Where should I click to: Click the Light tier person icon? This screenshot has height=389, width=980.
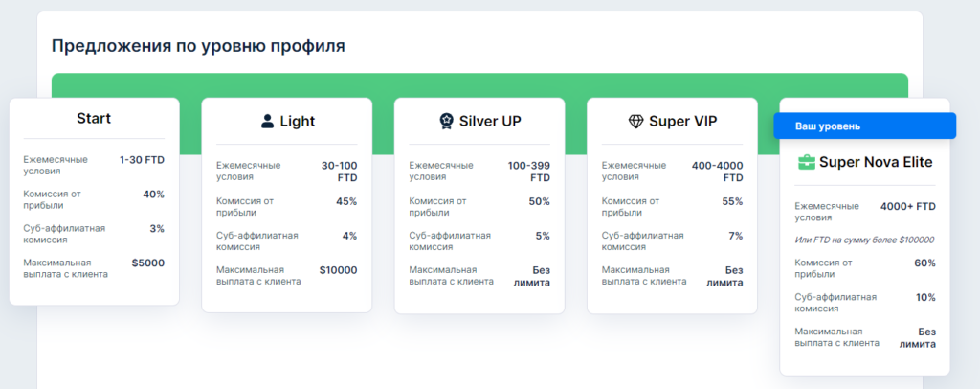pyautogui.click(x=268, y=122)
